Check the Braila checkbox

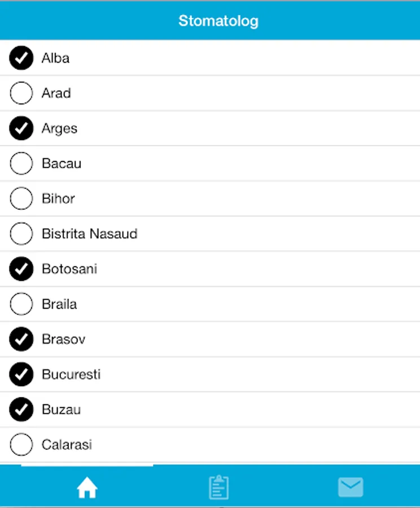click(21, 304)
